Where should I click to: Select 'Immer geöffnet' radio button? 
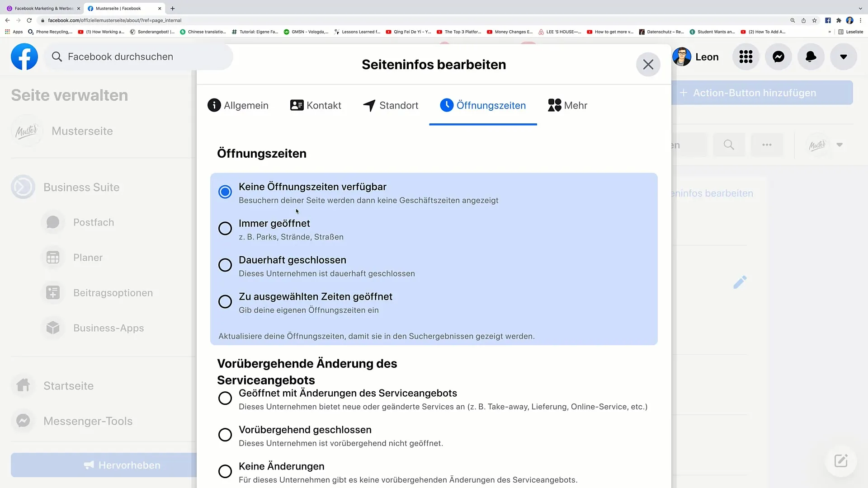pyautogui.click(x=225, y=228)
